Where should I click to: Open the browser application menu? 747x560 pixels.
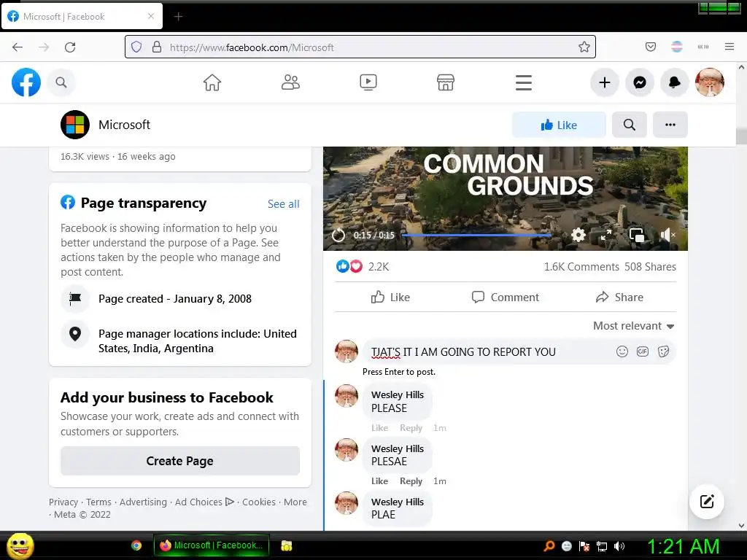tap(729, 47)
